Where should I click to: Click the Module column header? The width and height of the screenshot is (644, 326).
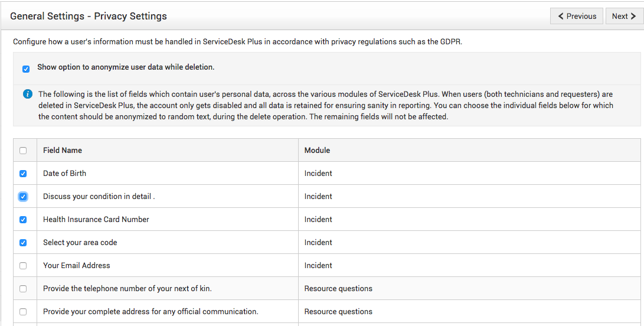(x=317, y=151)
